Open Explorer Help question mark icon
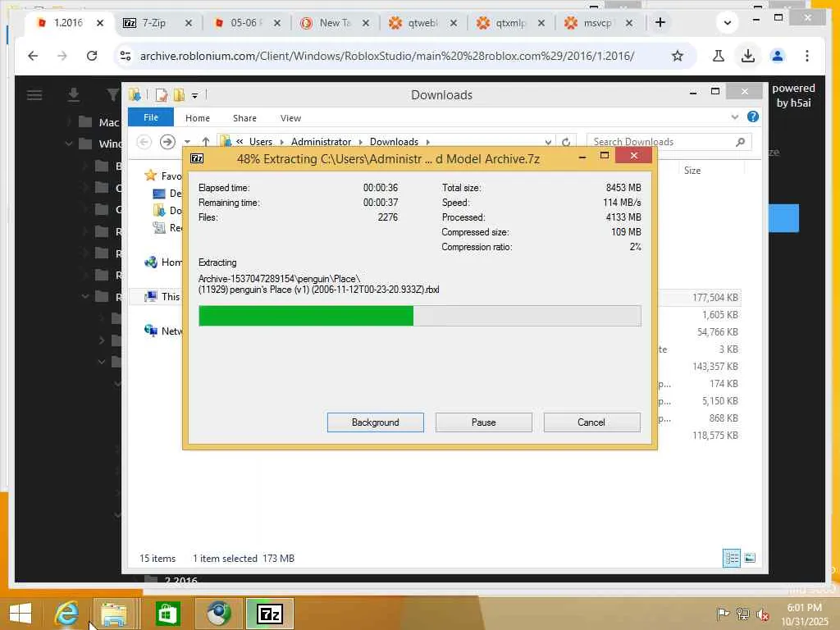840x630 pixels. 753,116
